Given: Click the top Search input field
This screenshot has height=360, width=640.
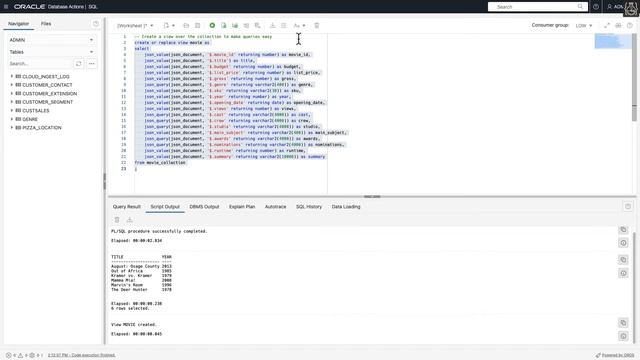Looking at the screenshot, I should 538,7.
